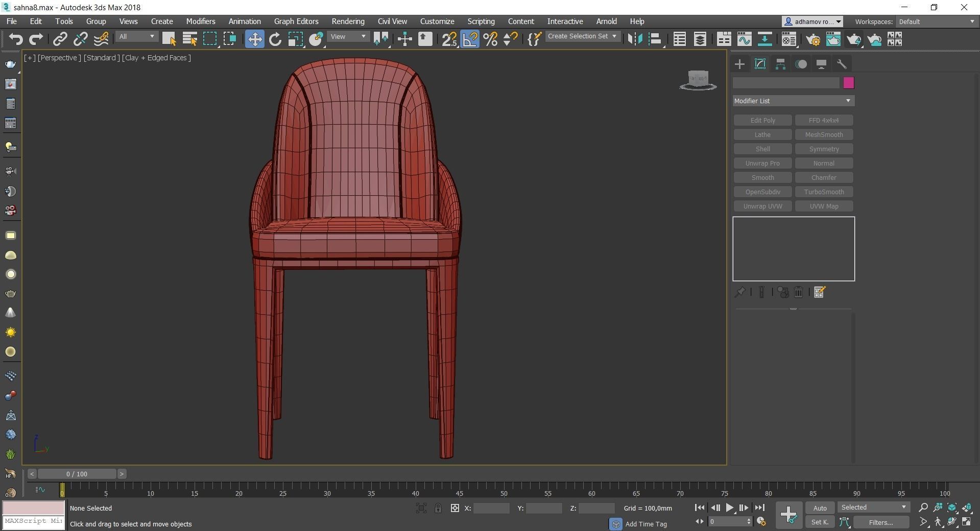Open the View reference coordinate dropdown

[348, 37]
